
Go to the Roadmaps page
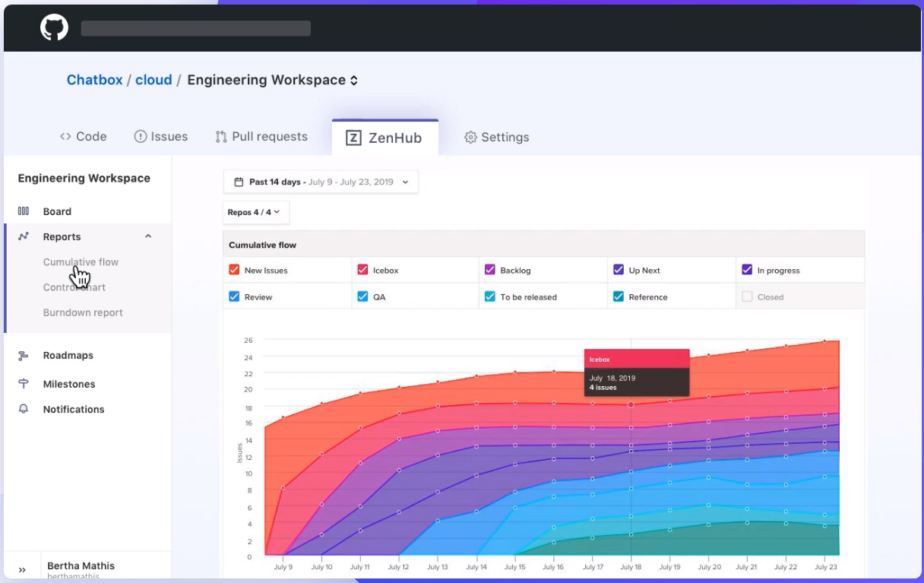[68, 355]
